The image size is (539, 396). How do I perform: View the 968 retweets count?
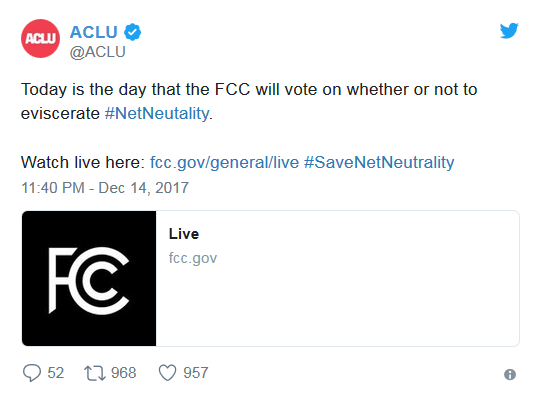124,373
